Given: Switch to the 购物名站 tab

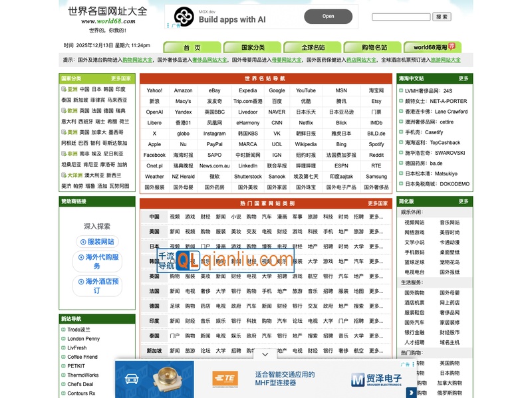Looking at the screenshot, I should coord(374,47).
